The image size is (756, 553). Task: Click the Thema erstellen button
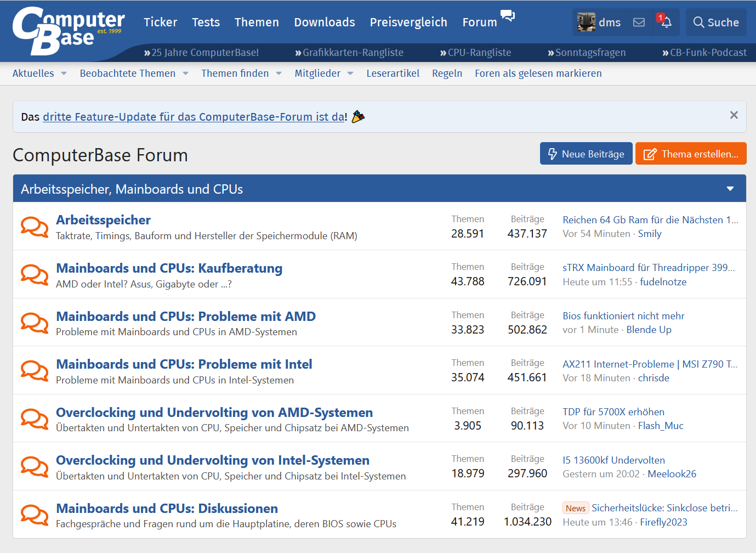coord(691,154)
